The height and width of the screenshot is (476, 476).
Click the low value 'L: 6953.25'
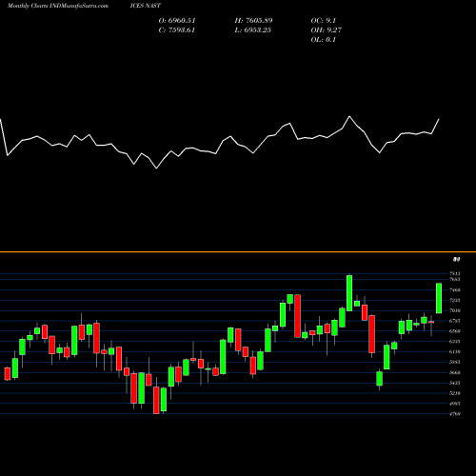[x=252, y=30]
